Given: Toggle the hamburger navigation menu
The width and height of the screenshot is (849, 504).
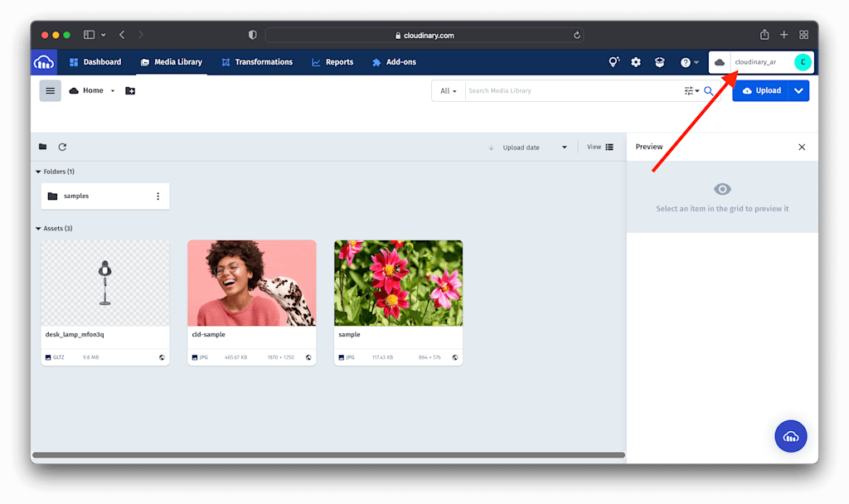Looking at the screenshot, I should tap(50, 91).
